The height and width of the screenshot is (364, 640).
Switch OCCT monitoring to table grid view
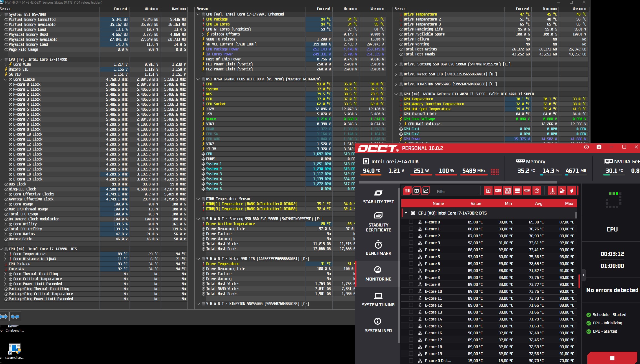pyautogui.click(x=416, y=191)
